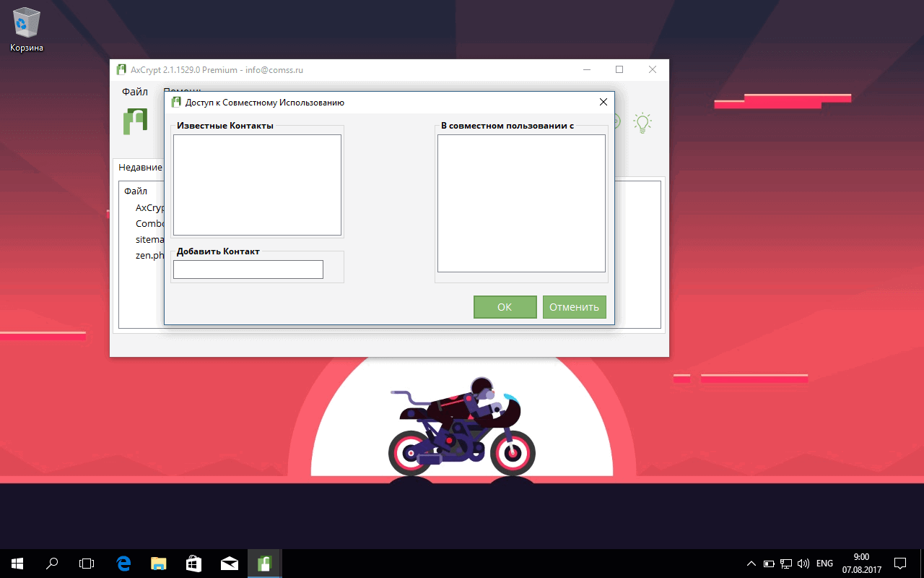The height and width of the screenshot is (578, 924).
Task: Open the Корзина recycle bin desktop icon
Action: pos(27,30)
